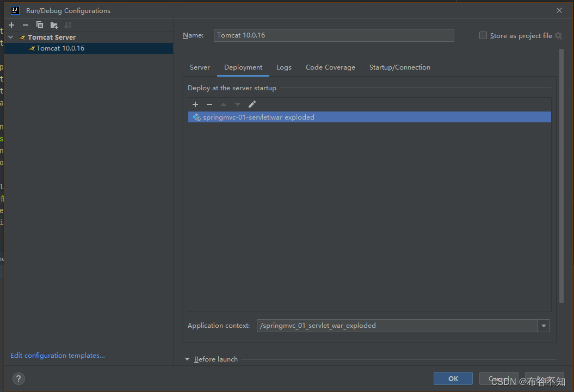The image size is (574, 392).
Task: Select springmvc-01-servlet:war exploded artifact
Action: click(x=369, y=117)
